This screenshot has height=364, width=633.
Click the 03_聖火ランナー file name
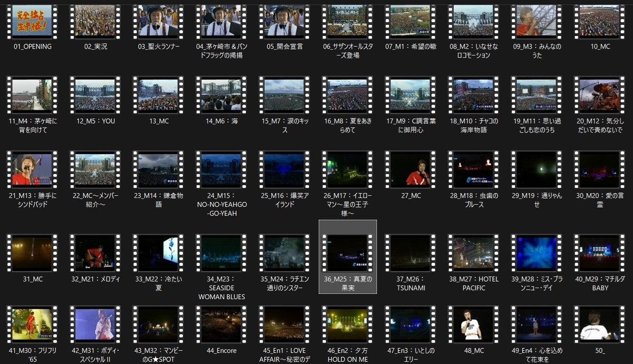point(159,46)
